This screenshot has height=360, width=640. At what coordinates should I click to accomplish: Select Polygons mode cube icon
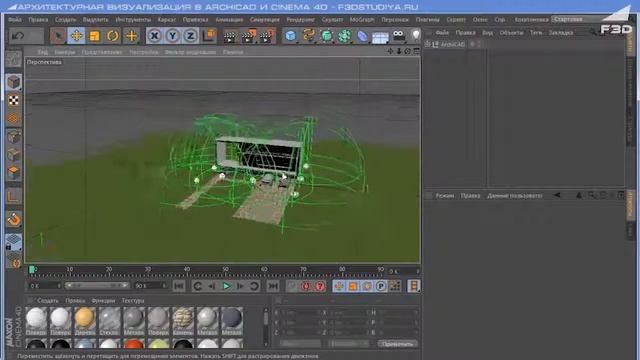click(x=13, y=173)
